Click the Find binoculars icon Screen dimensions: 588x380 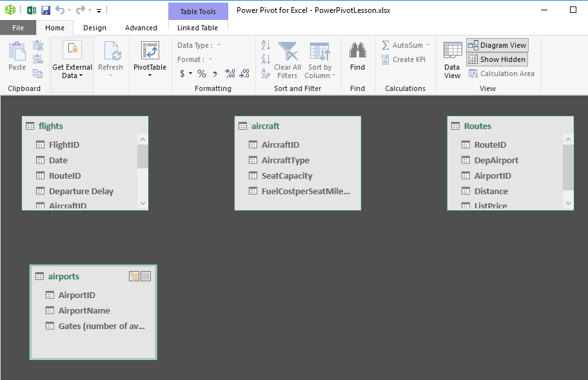(x=357, y=52)
